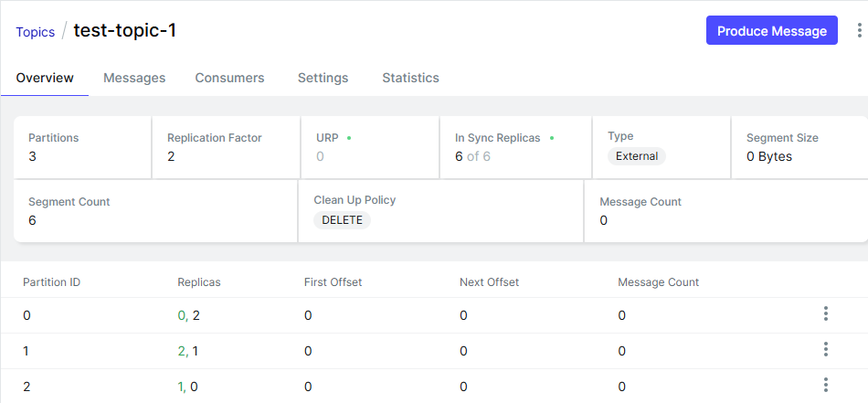Screen dimensions: 868x403
Task: Click the In Sync Replicas status dot
Action: 552,138
